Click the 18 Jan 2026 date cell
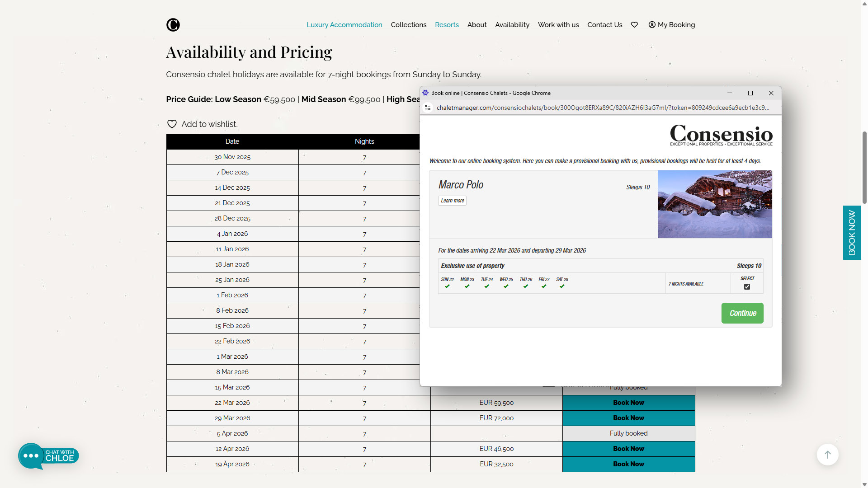This screenshot has width=868, height=488. 232,264
